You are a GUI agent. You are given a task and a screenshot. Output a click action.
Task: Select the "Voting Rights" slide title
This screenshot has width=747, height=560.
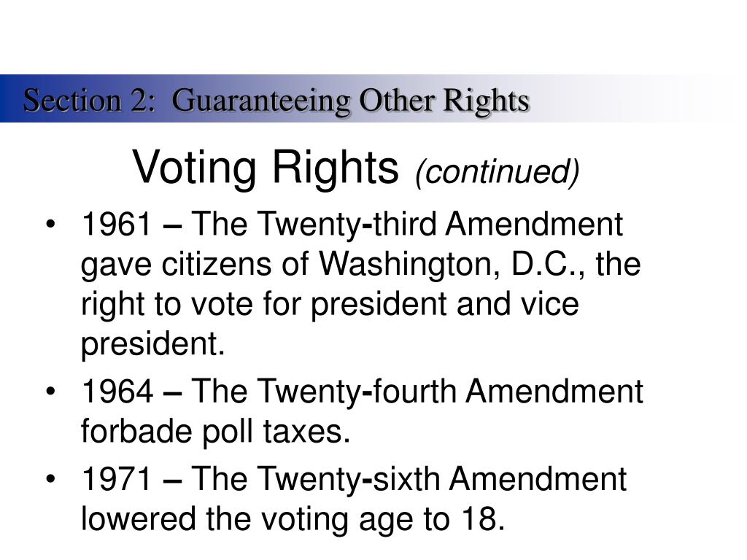pos(266,167)
